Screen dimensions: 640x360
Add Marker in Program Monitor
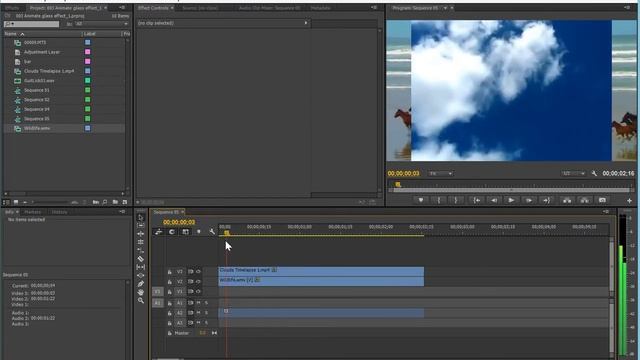click(421, 200)
